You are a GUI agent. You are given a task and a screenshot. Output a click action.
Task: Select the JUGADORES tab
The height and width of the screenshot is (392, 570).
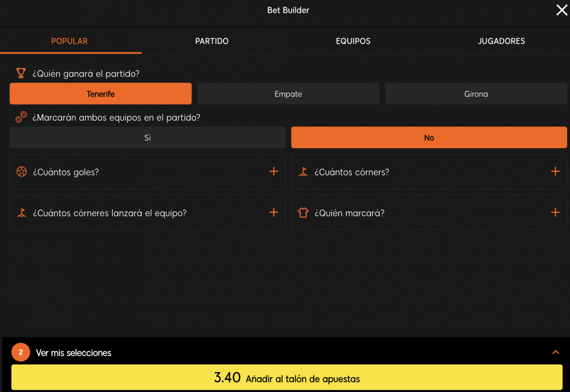tap(502, 41)
